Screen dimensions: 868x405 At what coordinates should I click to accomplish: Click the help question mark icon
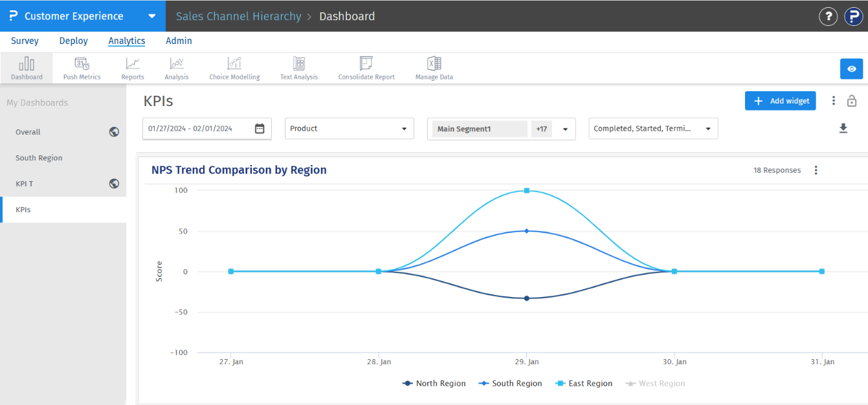(x=828, y=16)
